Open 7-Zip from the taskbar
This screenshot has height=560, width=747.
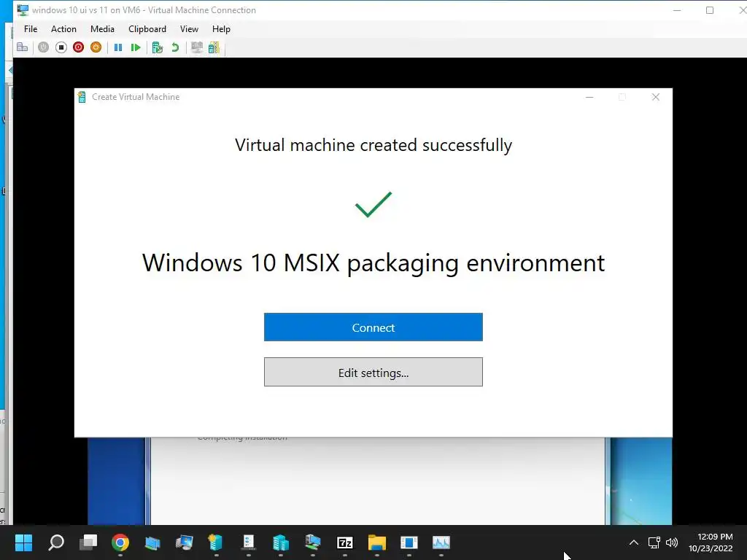[345, 542]
